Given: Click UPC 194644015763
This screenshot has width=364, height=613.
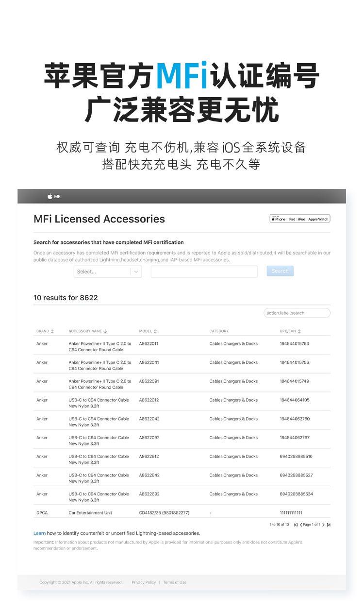Looking at the screenshot, I should coord(294,344).
